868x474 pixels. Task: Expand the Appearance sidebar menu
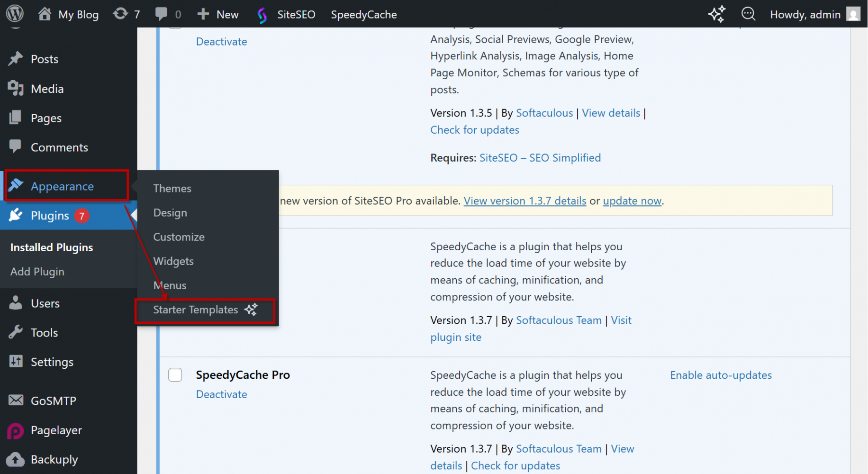62,186
